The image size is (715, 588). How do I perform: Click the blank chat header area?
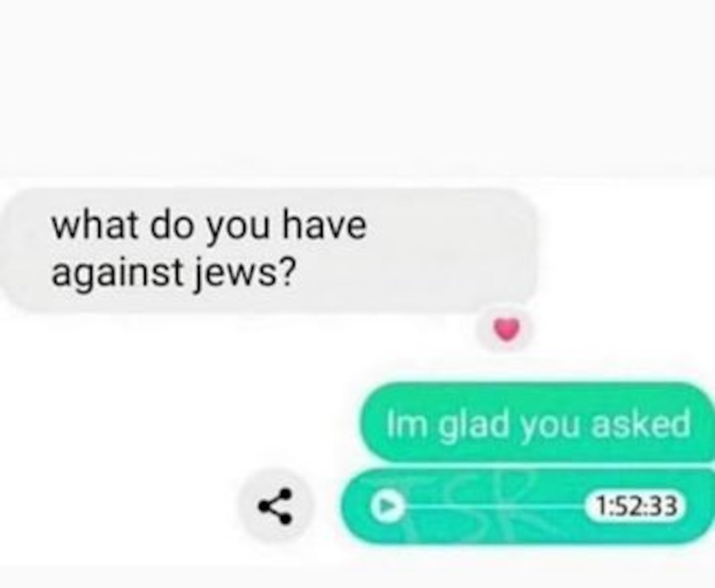coord(357,86)
